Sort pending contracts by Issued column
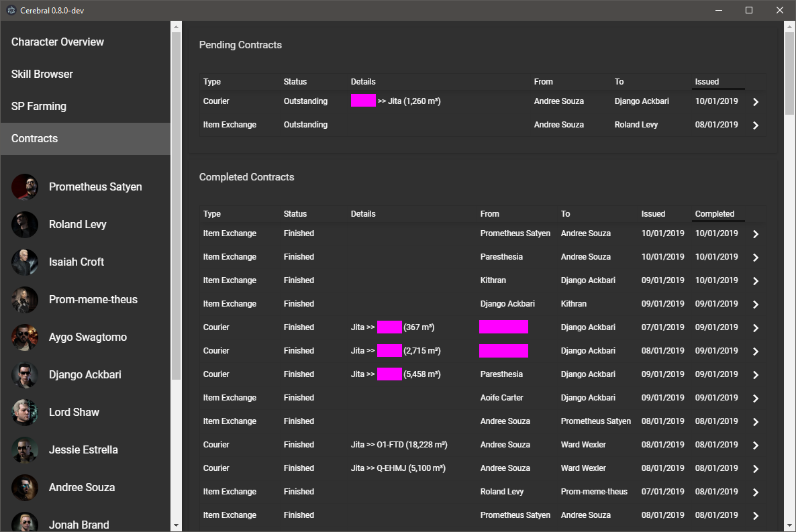Image resolution: width=796 pixels, height=532 pixels. pos(707,82)
